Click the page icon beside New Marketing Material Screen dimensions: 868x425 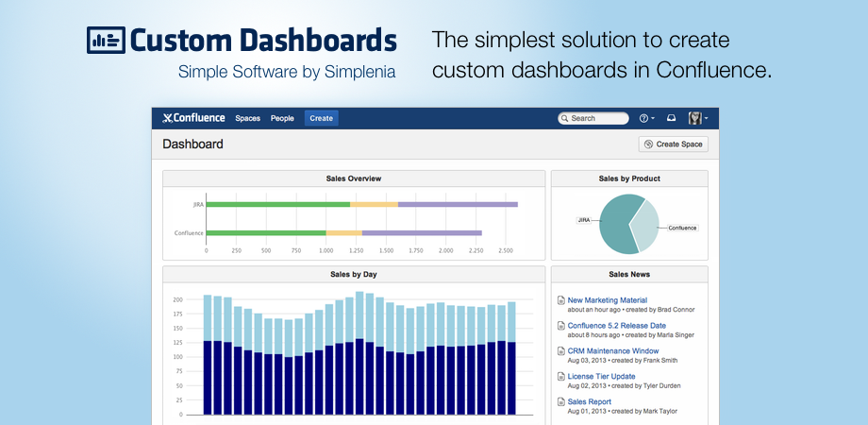coord(561,300)
